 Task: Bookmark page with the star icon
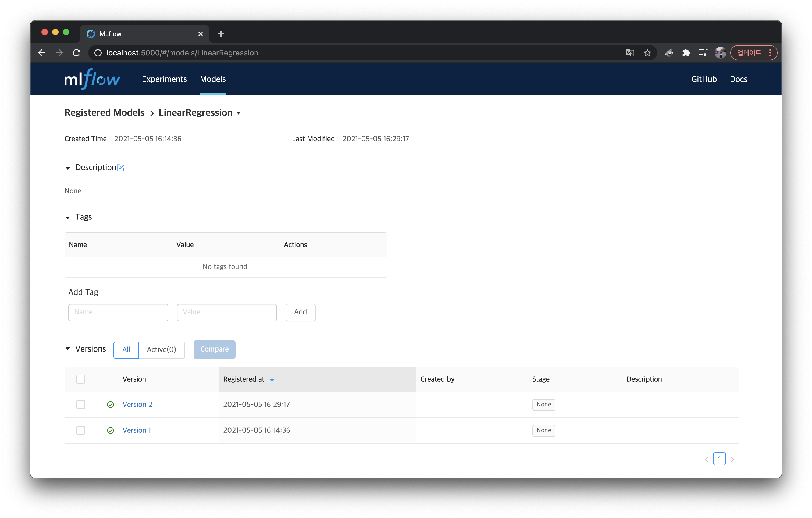pyautogui.click(x=647, y=53)
